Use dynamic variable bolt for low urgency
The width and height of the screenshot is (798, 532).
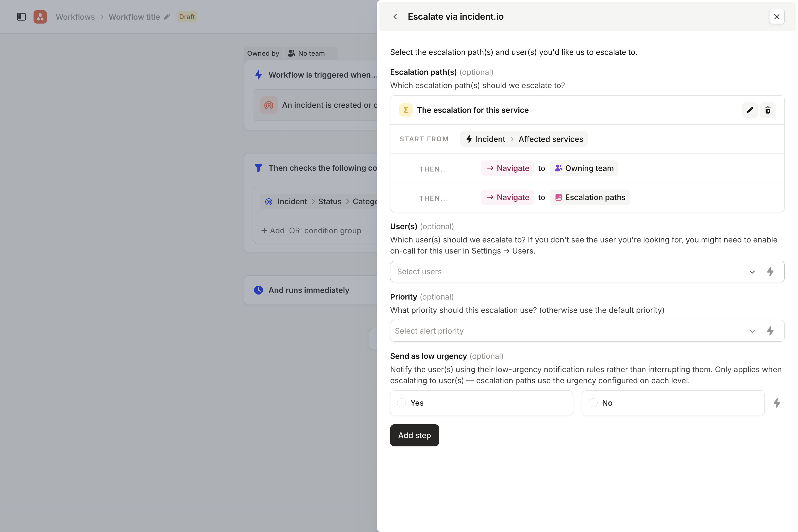click(x=777, y=403)
